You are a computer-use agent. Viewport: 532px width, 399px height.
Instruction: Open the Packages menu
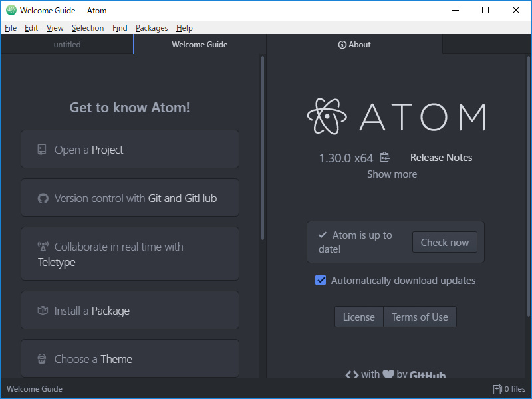[152, 28]
